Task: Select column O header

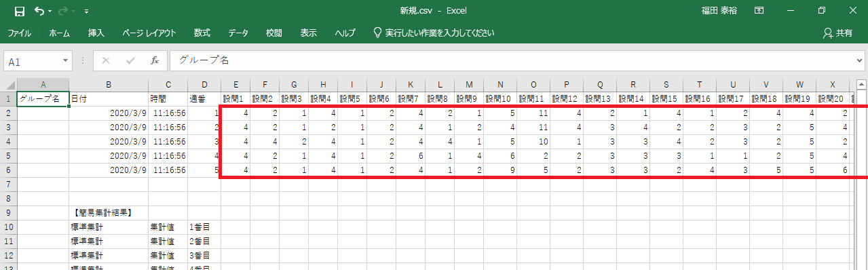Action: coord(533,85)
